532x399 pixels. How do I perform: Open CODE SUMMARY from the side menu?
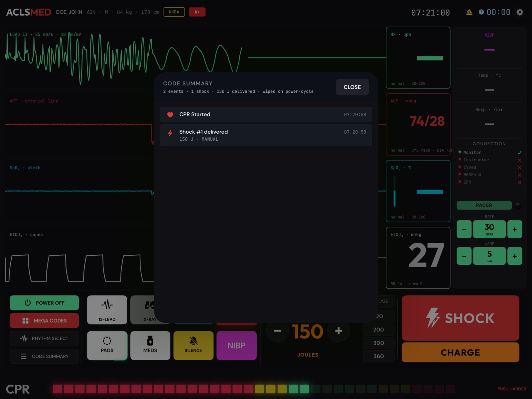(44, 356)
